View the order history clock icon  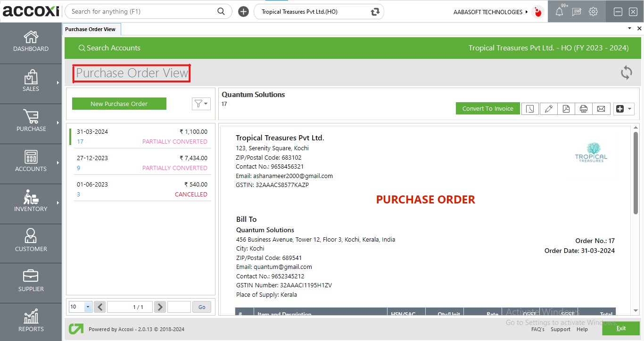tap(530, 108)
